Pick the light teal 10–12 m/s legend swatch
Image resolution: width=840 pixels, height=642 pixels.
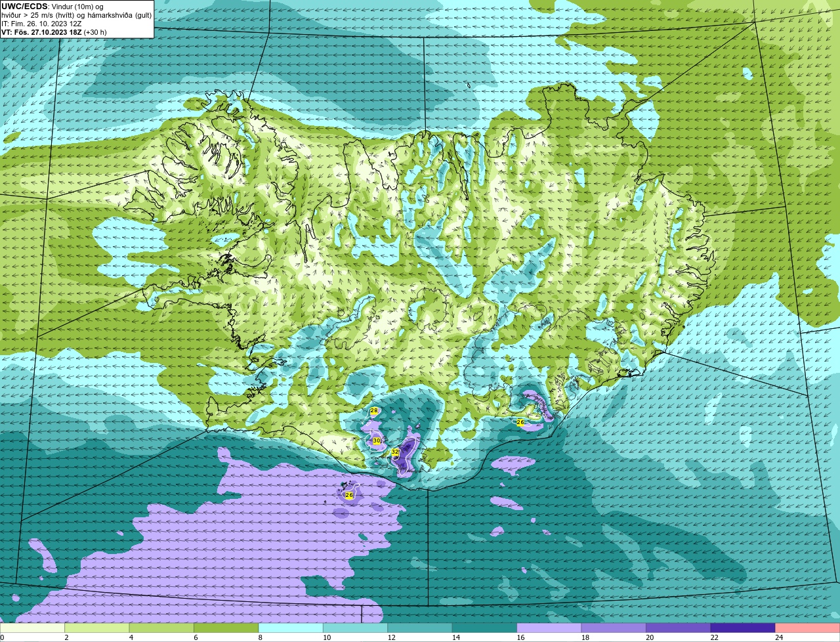356,628
